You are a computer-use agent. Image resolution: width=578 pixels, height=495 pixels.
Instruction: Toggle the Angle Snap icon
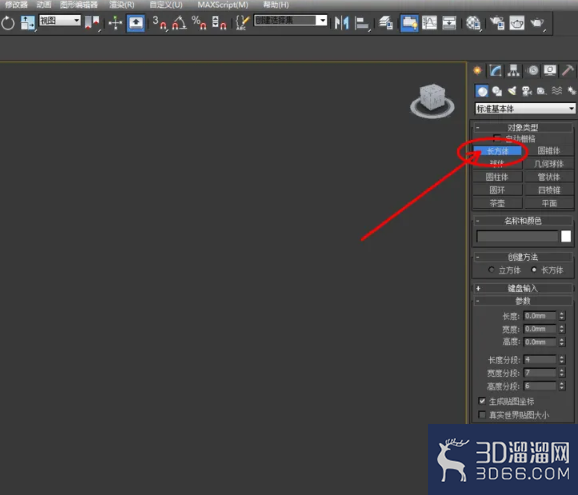click(x=179, y=23)
